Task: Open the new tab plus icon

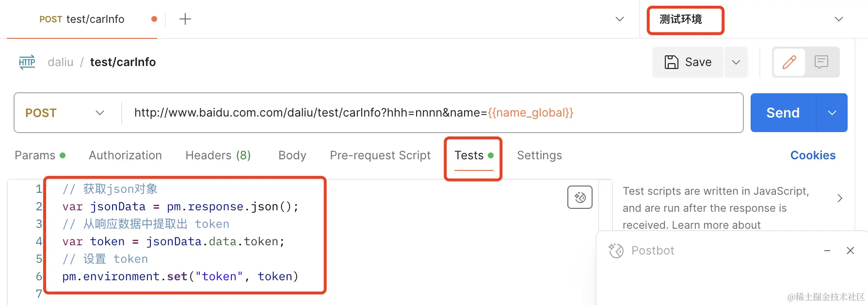Action: [x=185, y=19]
